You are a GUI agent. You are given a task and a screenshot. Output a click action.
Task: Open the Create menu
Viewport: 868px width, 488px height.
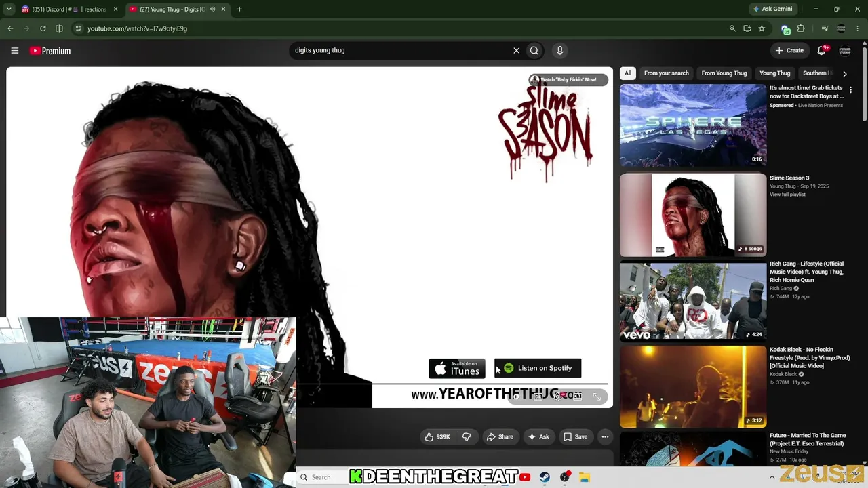789,50
